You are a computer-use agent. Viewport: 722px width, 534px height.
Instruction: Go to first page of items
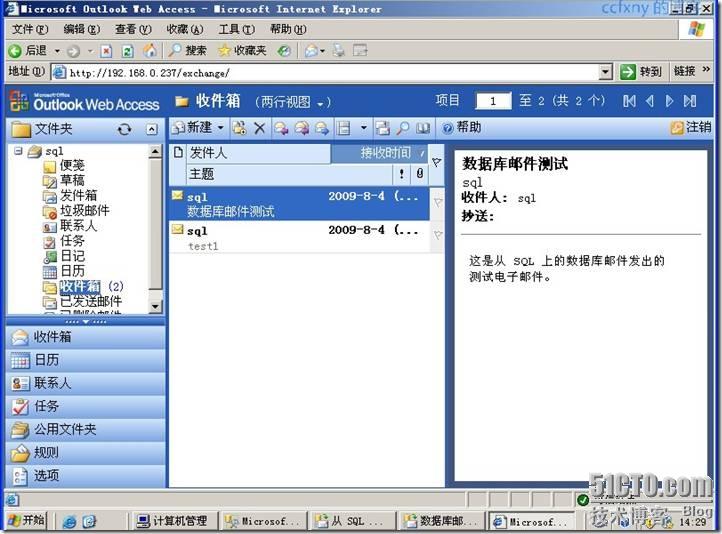(x=629, y=101)
